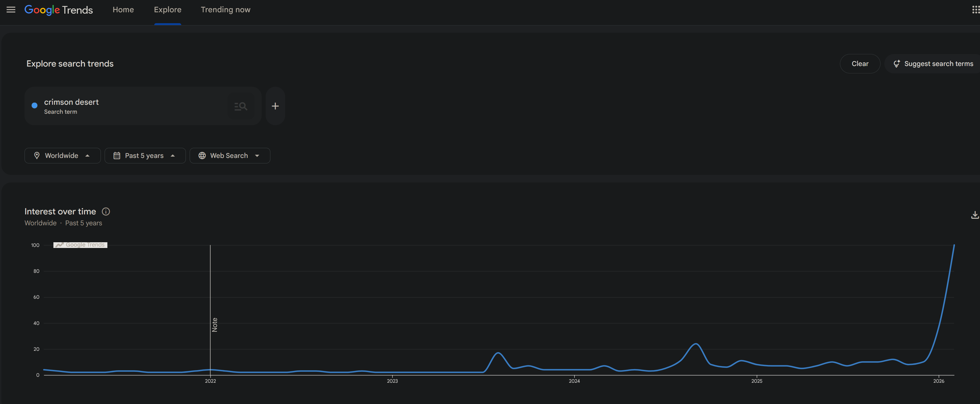The height and width of the screenshot is (404, 980).
Task: Download the interest over time chart
Action: pyautogui.click(x=975, y=215)
